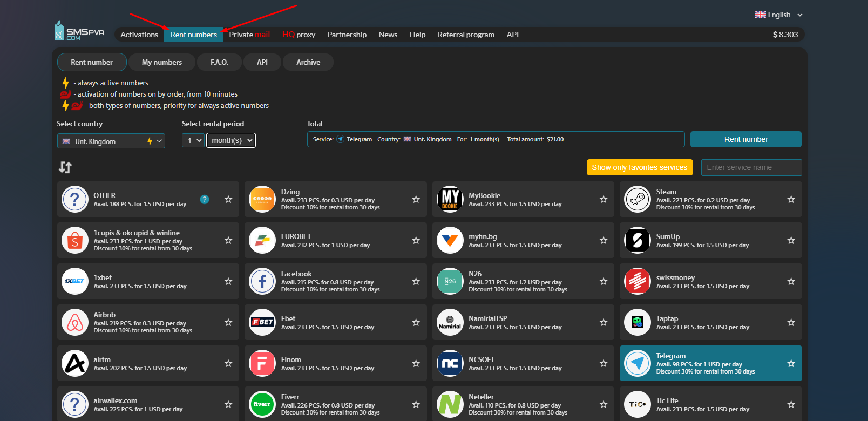Open the News page
Screen dimensions: 868x421
tap(388, 35)
